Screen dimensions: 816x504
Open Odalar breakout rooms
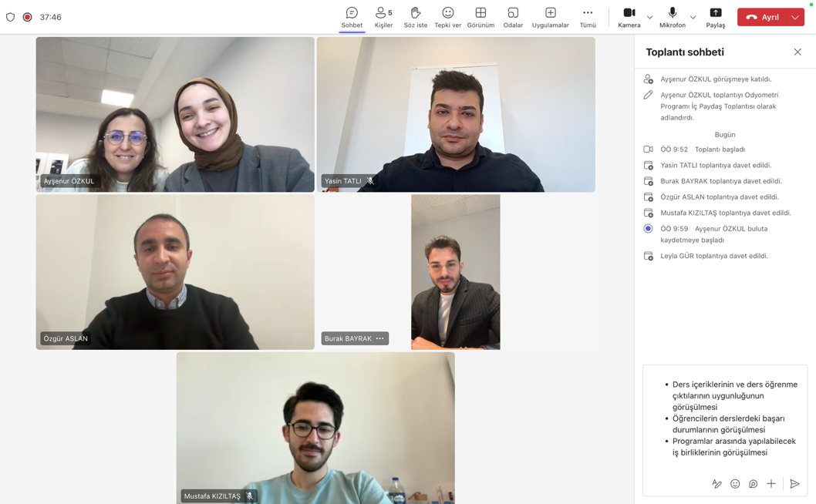point(513,17)
